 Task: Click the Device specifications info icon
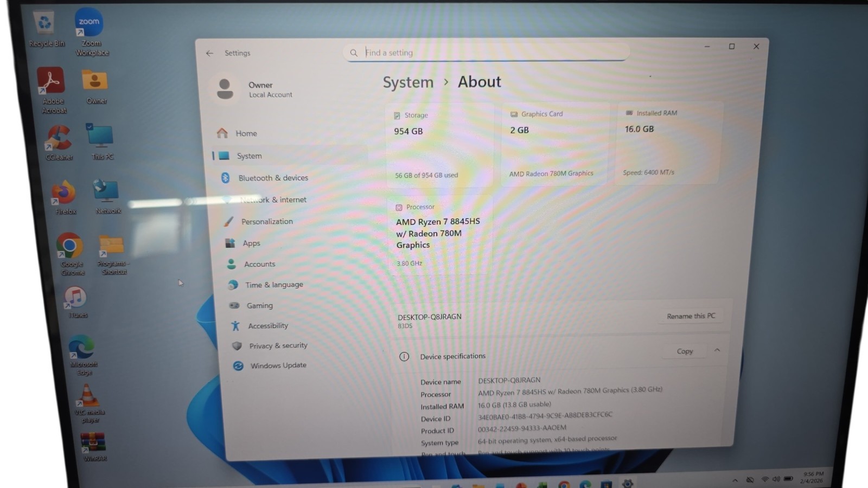click(x=404, y=356)
